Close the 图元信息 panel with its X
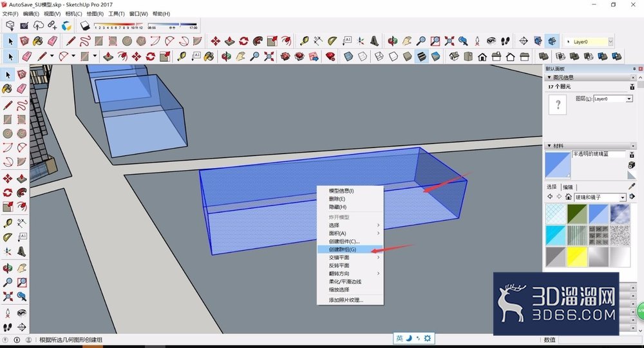 (x=633, y=77)
